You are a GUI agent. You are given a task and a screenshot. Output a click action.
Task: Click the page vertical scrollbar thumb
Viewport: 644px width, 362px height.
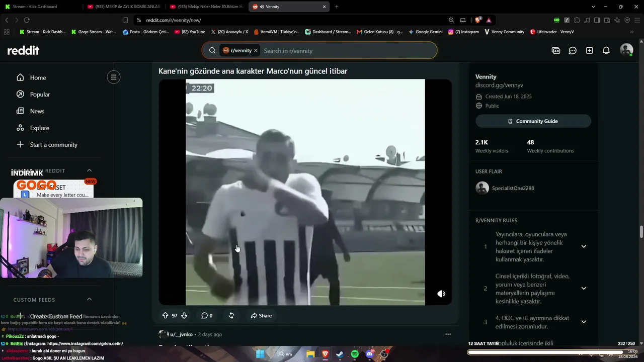pos(641,232)
